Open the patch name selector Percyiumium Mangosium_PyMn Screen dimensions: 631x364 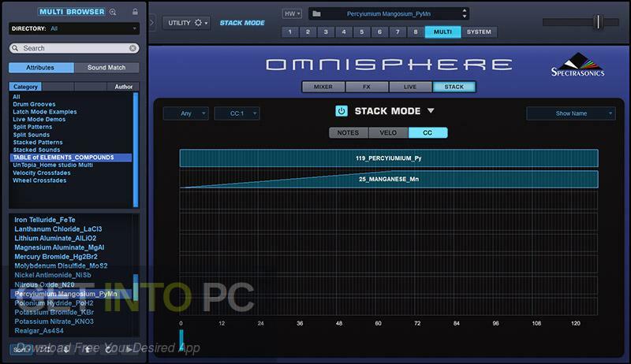tap(389, 13)
